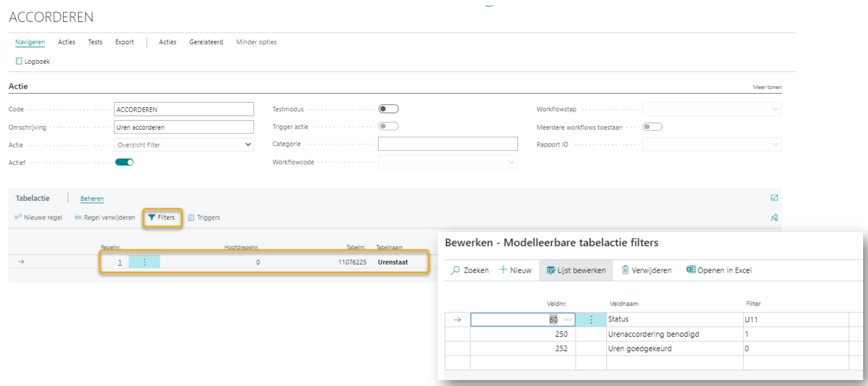This screenshot has width=868, height=386.
Task: Open the Gerelateerd menu
Action: 206,42
